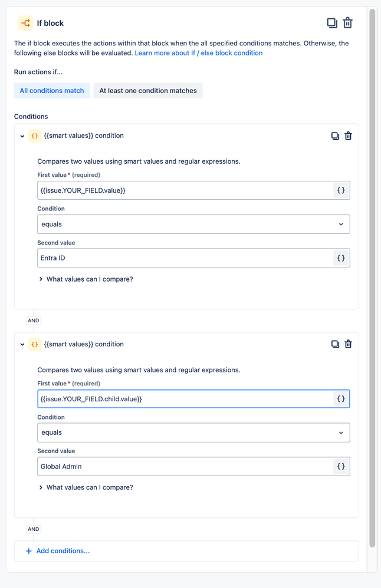Click the issue.YOUR_FIELD.child.value input field
Viewport: 381px width, 588px height.
point(184,399)
